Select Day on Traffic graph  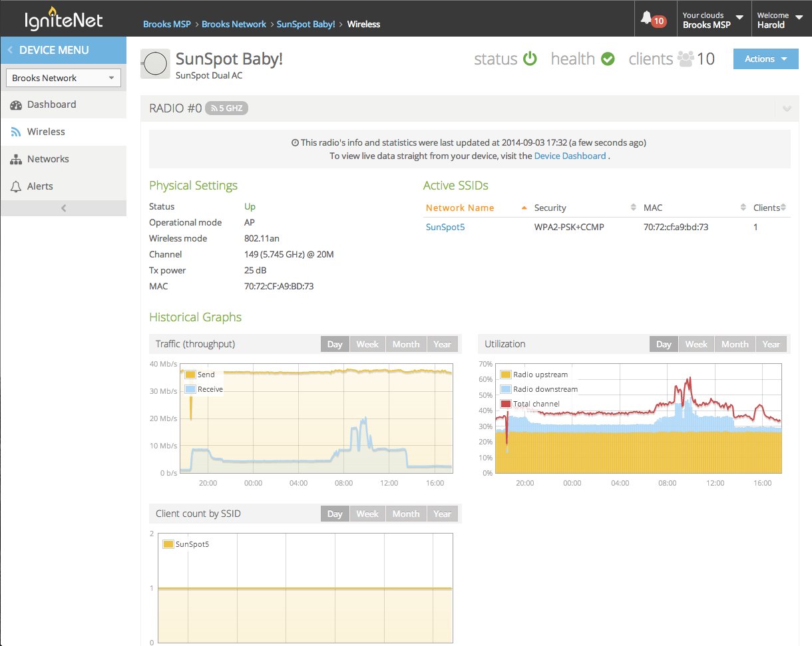[335, 344]
